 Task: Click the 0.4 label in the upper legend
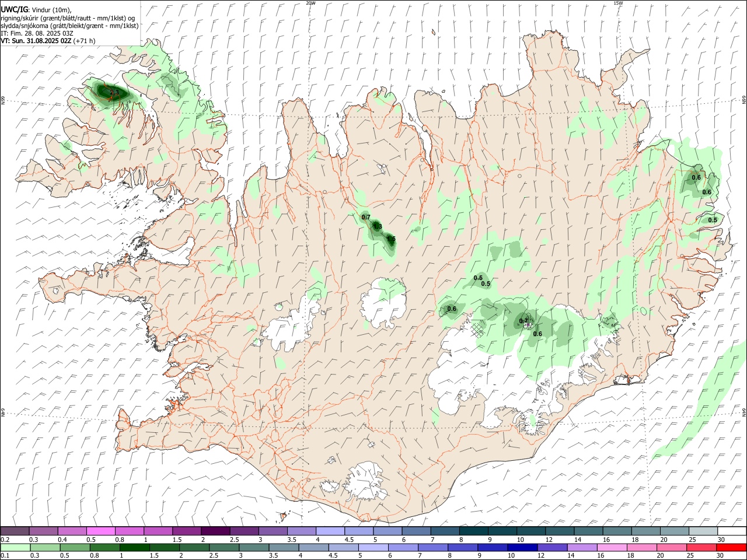[x=62, y=540]
